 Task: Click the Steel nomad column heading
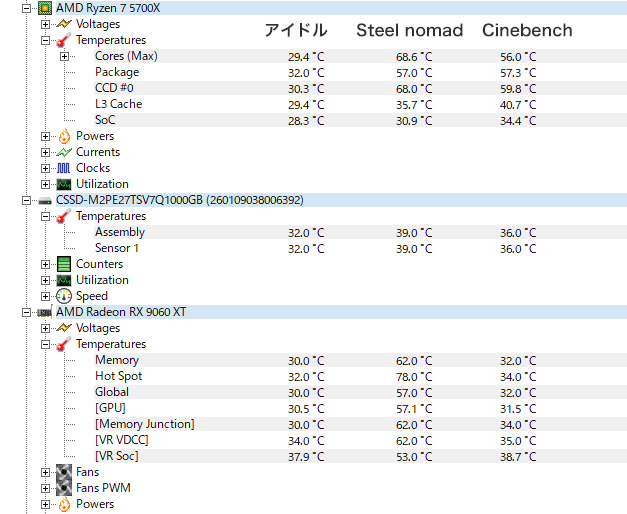coord(410,30)
